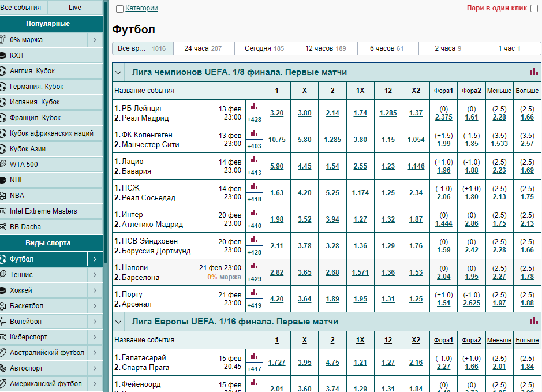The width and height of the screenshot is (542, 392).
Task: Tick the Категории checkbox
Action: 119,9
